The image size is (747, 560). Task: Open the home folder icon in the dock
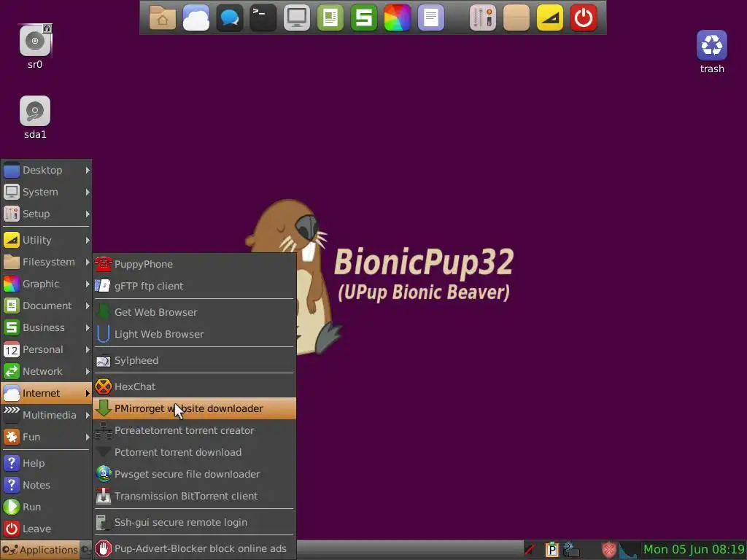163,17
